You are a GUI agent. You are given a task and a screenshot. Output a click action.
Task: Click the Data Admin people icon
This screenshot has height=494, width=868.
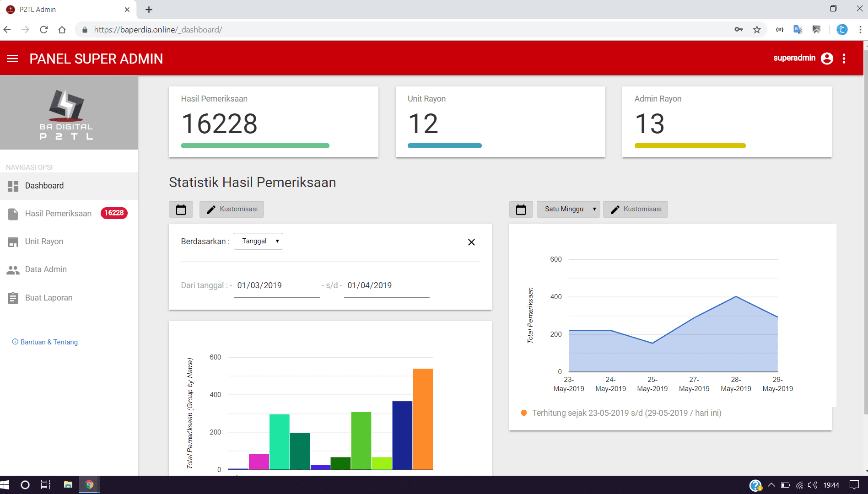[x=13, y=270]
